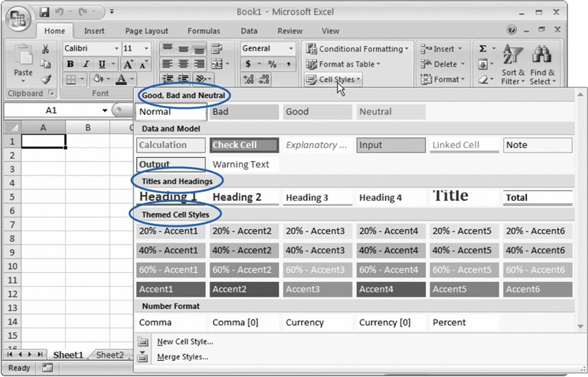588x377 pixels.
Task: Open Excel Help question mark icon
Action: pyautogui.click(x=512, y=31)
